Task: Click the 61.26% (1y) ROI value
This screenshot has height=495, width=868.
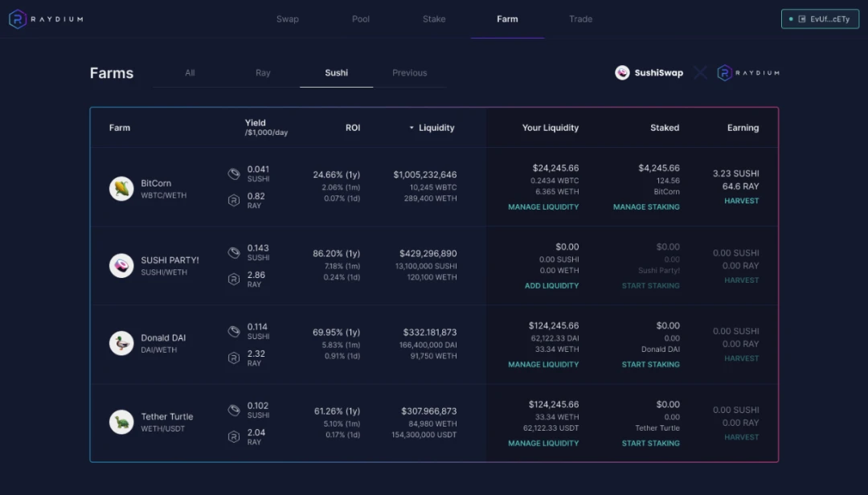Action: 337,411
